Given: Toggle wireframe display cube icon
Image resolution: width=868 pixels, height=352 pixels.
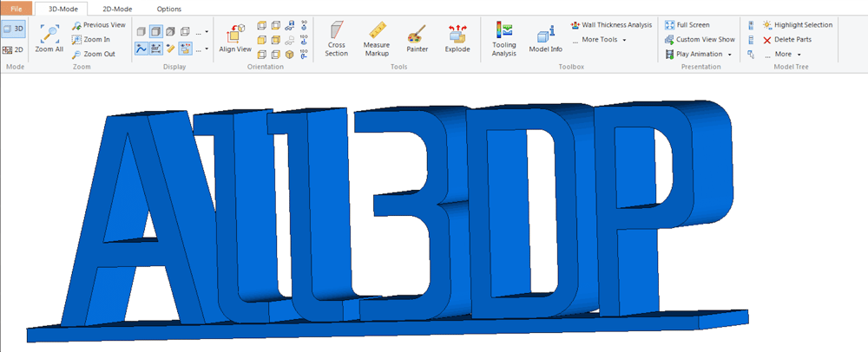Looking at the screenshot, I should coord(185,31).
